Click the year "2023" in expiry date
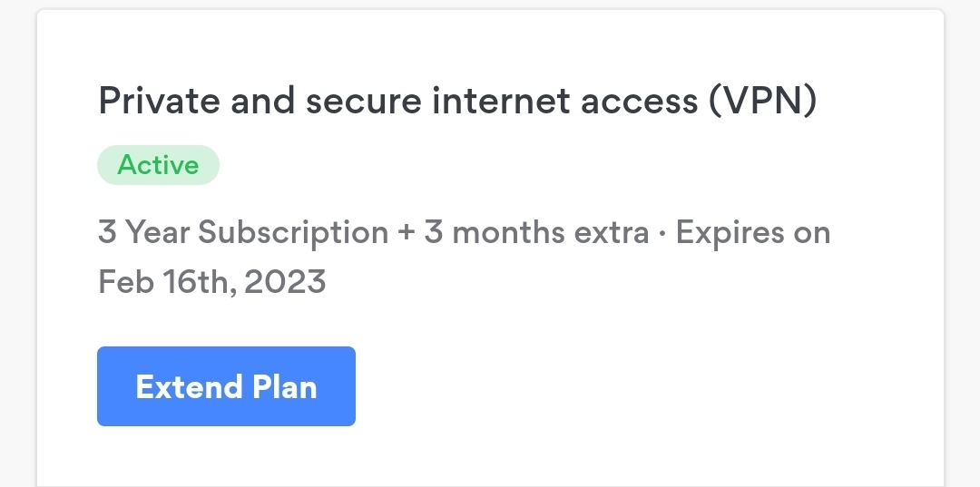This screenshot has height=487, width=980. coord(285,283)
